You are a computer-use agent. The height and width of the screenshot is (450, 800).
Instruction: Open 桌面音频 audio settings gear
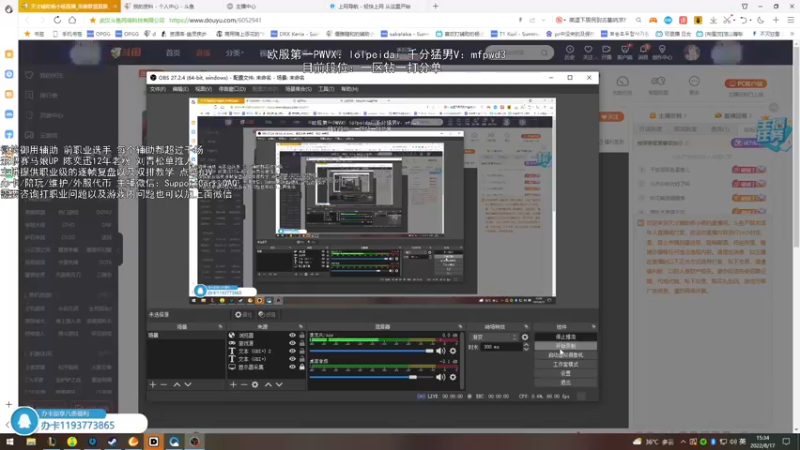[453, 377]
